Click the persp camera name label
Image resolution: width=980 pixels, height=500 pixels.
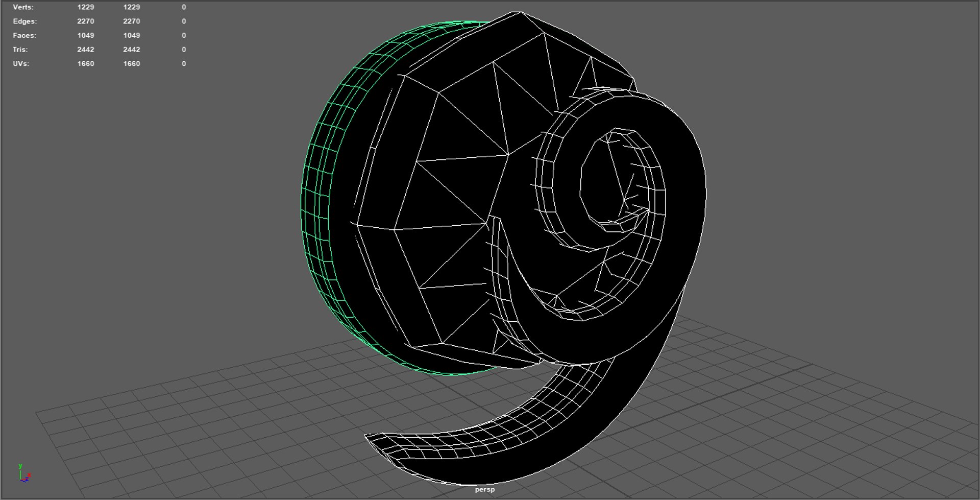tap(485, 489)
